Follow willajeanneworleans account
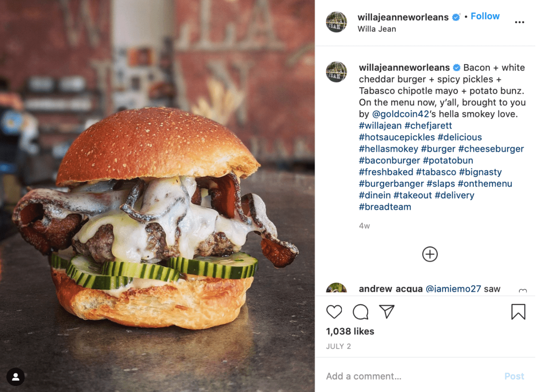Screen dimensions: 543x392 485,16
